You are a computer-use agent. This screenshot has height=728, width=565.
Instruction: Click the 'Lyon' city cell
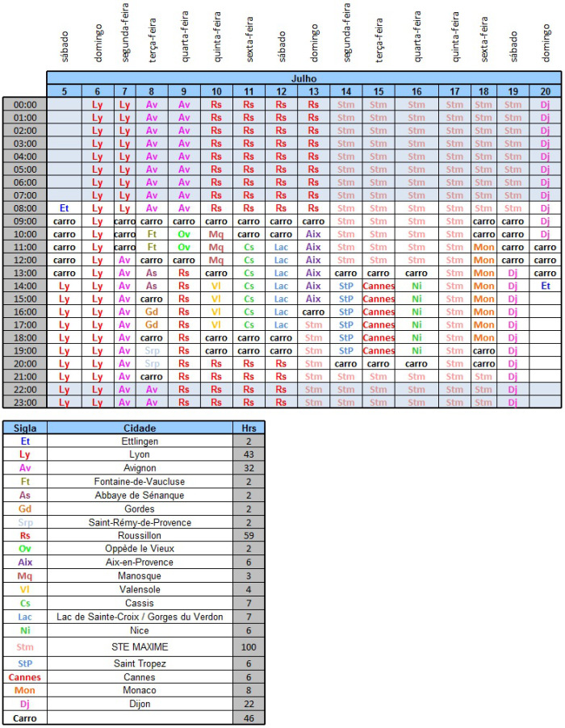(x=140, y=454)
